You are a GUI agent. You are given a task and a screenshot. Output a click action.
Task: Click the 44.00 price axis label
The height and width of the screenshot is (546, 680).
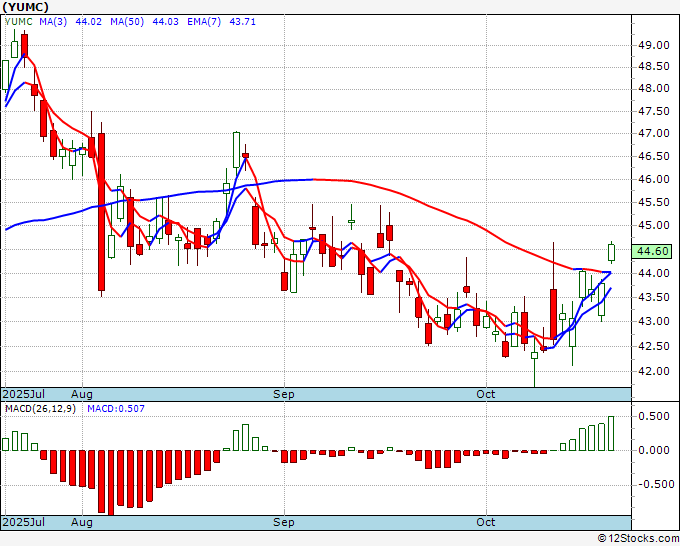(653, 274)
